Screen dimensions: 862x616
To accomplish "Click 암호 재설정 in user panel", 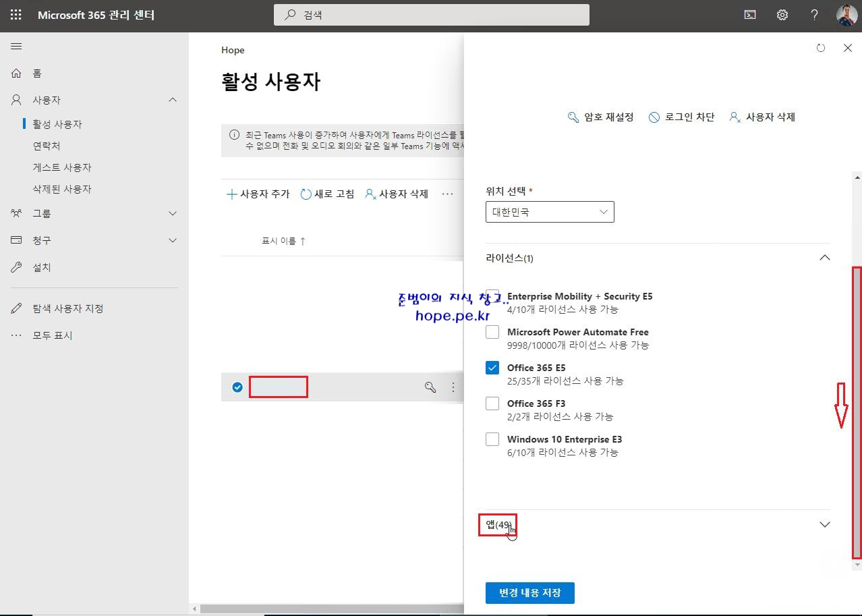I will click(600, 117).
